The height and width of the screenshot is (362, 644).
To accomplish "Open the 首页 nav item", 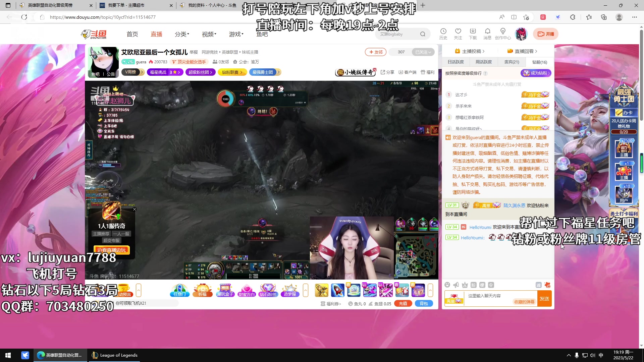I will point(132,34).
